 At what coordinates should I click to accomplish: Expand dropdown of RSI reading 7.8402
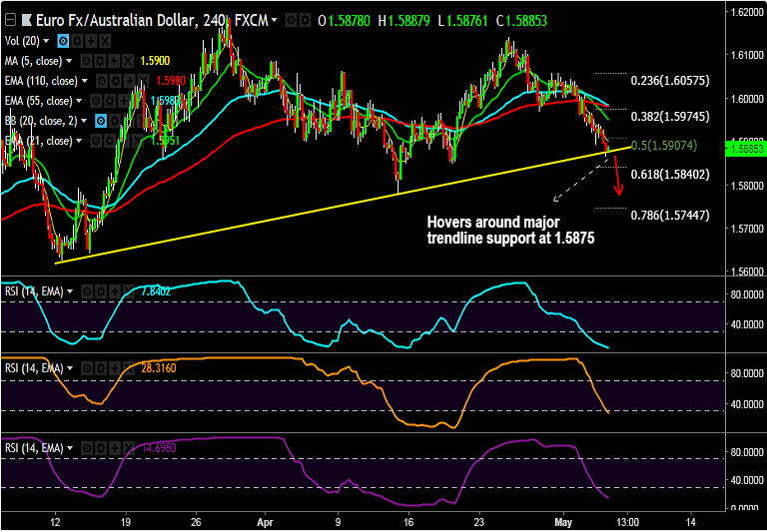(x=70, y=291)
